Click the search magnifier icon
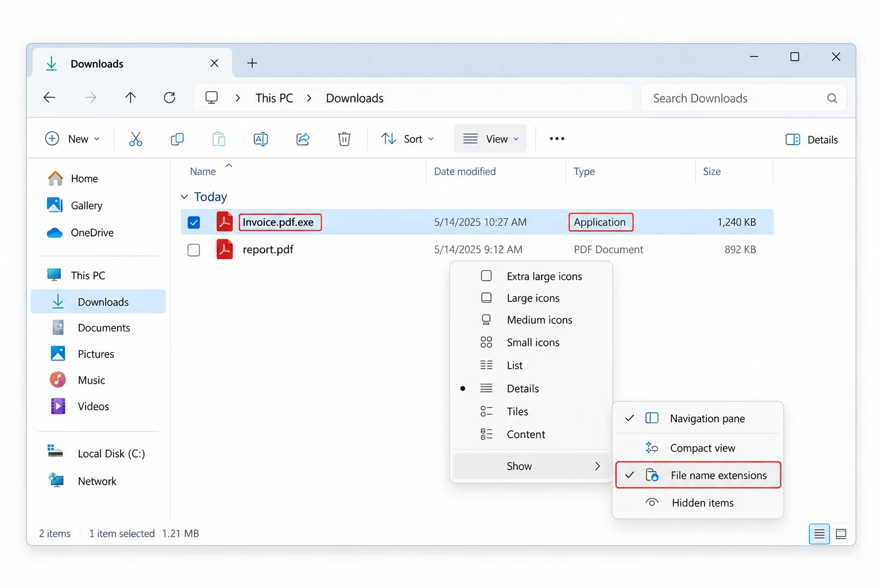This screenshot has height=588, width=882. pos(831,98)
